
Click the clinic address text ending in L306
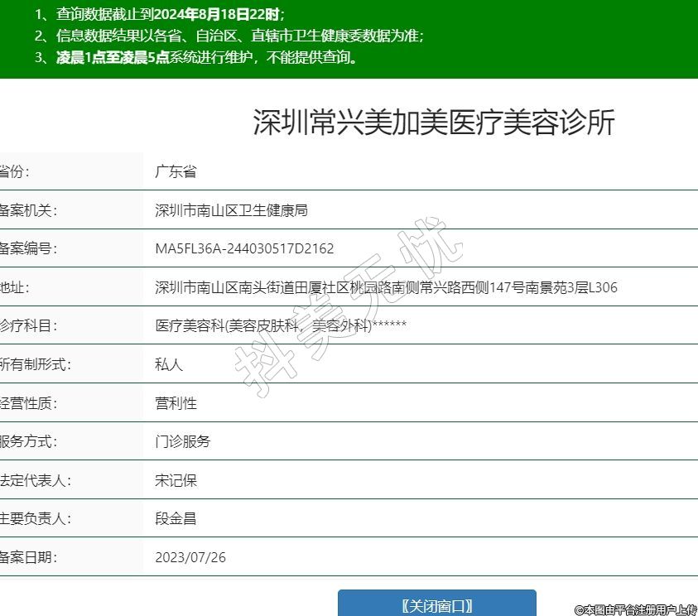click(x=386, y=288)
